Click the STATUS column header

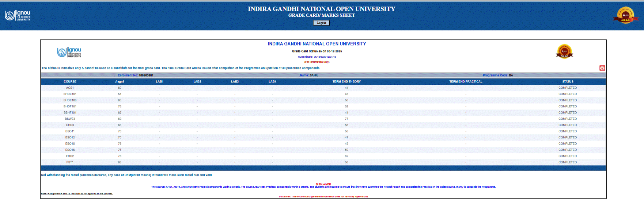tap(568, 81)
